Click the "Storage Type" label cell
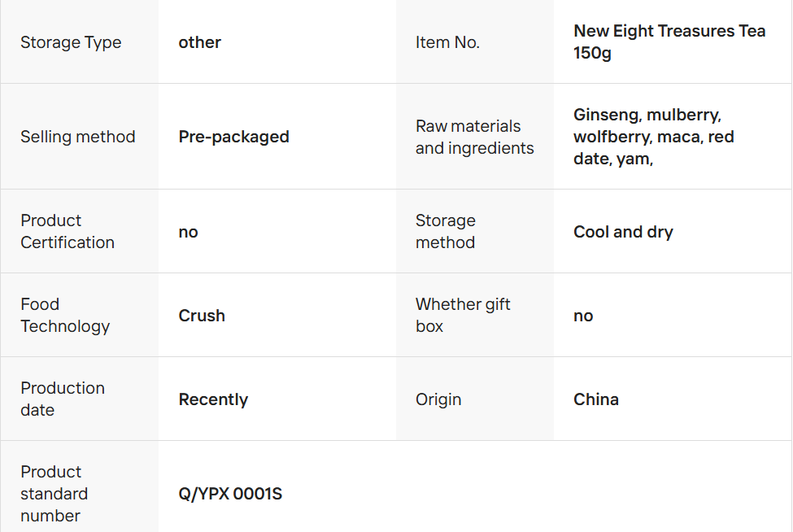The width and height of the screenshot is (793, 532). click(x=71, y=42)
